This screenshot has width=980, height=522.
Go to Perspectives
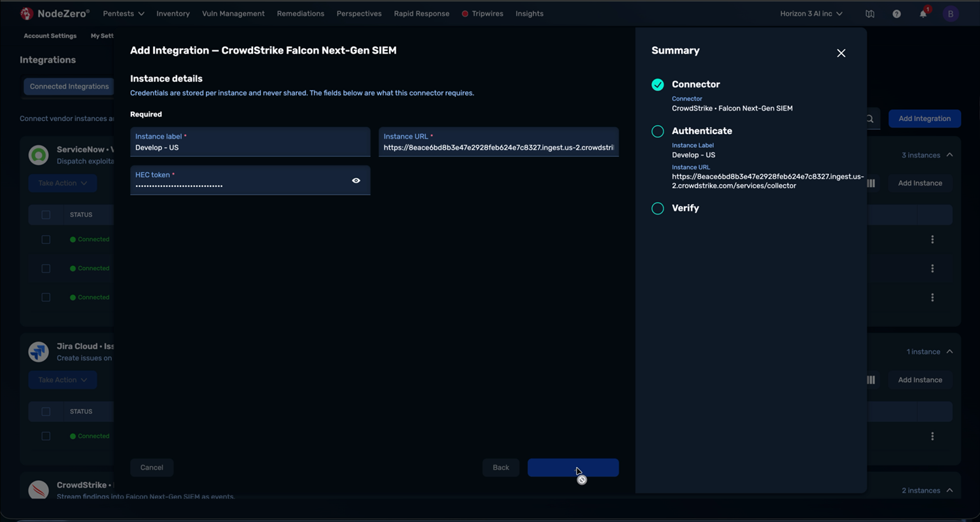pyautogui.click(x=359, y=14)
